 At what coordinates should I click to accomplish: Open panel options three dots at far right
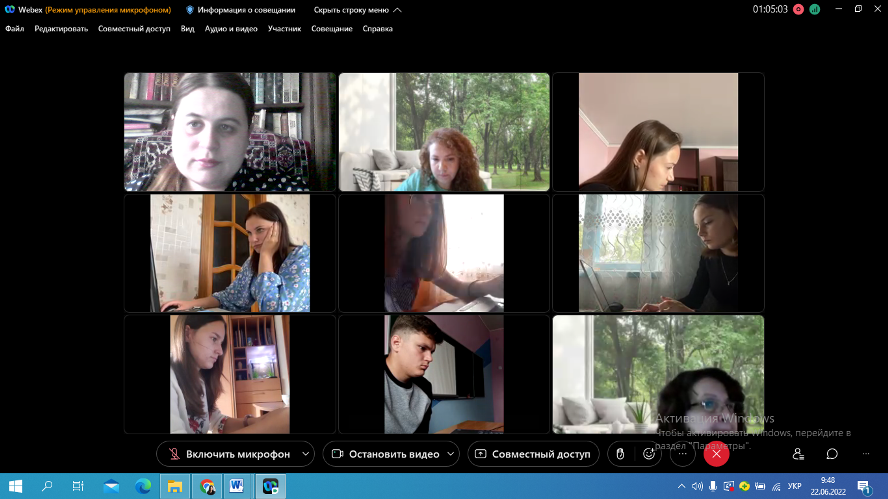(866, 454)
